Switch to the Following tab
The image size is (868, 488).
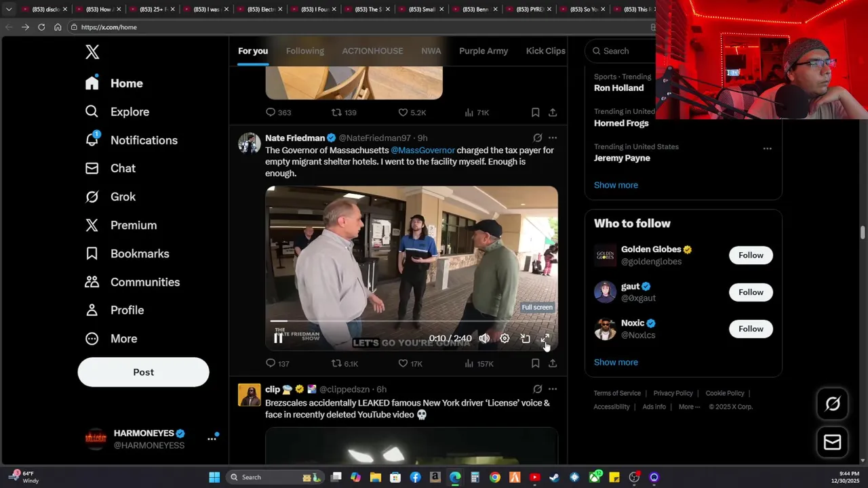[x=304, y=51]
